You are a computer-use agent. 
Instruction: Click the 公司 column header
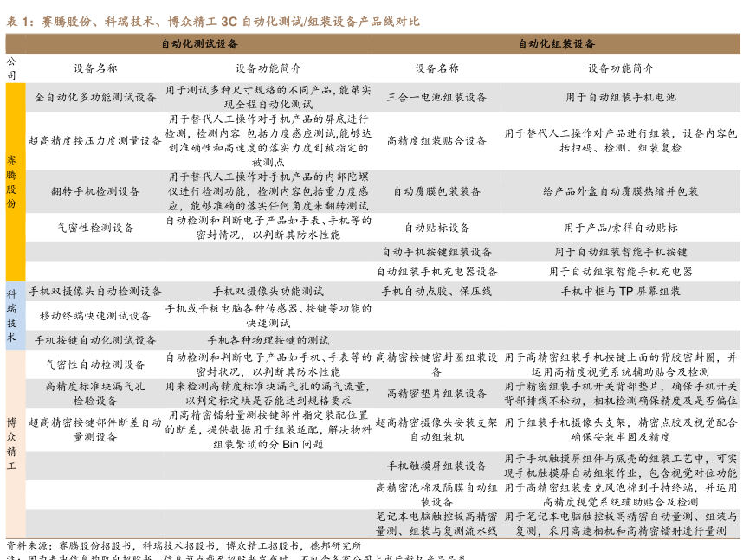click(11, 68)
